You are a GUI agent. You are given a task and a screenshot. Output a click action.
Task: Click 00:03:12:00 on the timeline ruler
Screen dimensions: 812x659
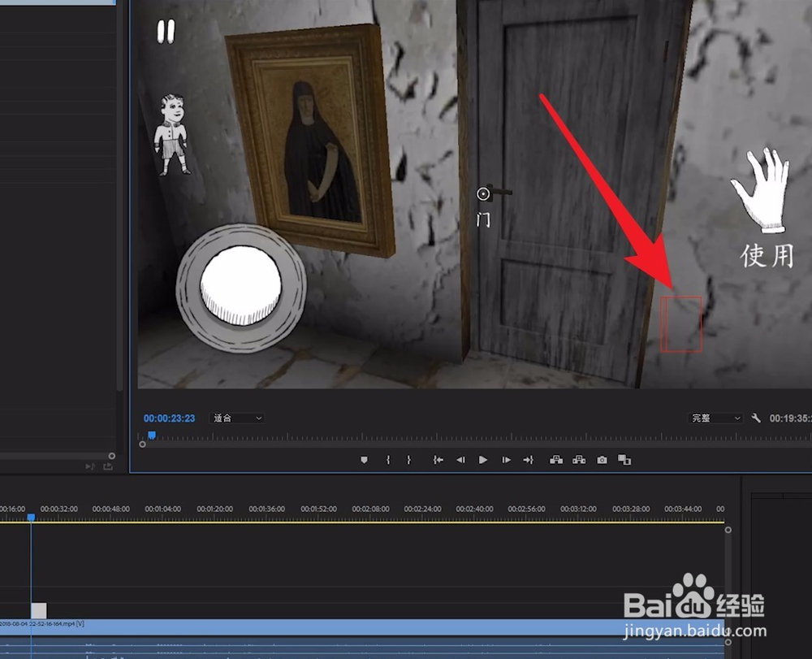click(x=578, y=509)
